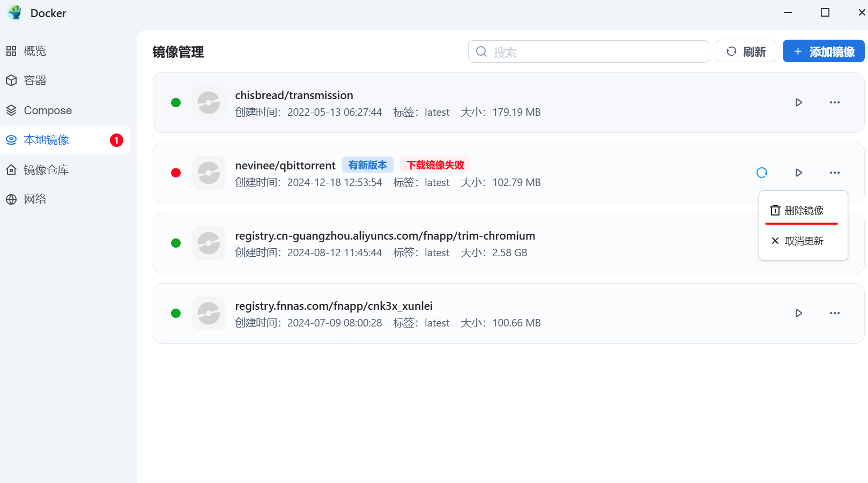This screenshot has width=868, height=483.
Task: Choose 取消更新 from the popup menu
Action: coord(803,241)
